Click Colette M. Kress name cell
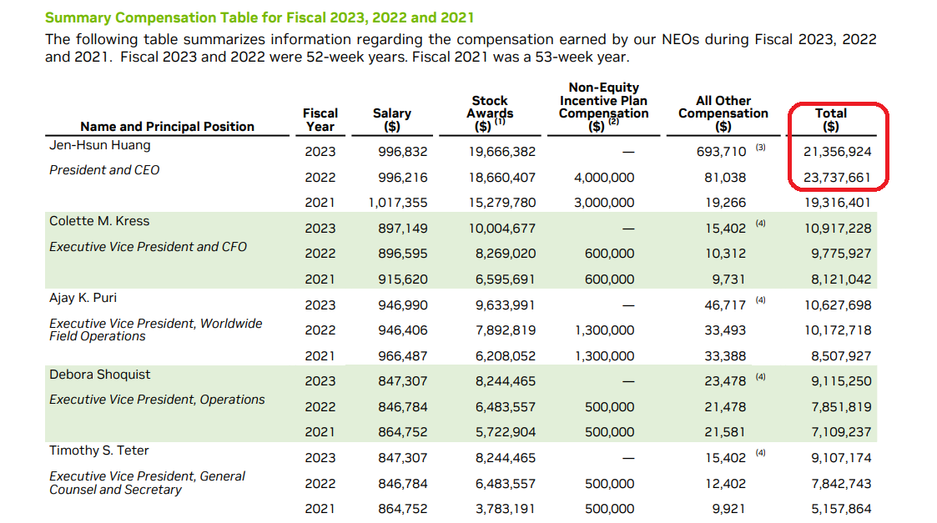 [99, 221]
